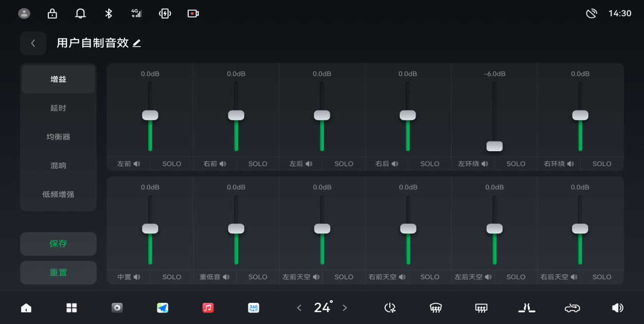Open the 低频增强 tab
The image size is (644, 324).
(58, 194)
